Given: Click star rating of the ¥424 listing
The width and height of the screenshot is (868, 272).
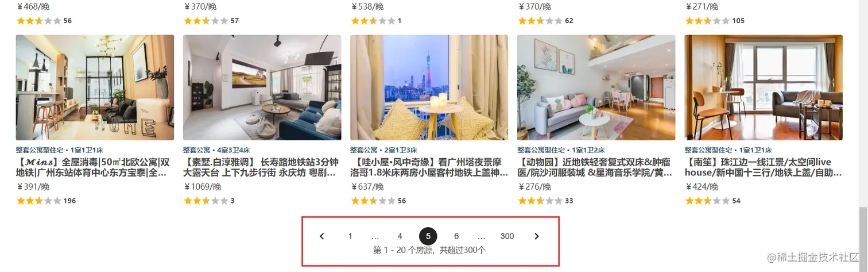Looking at the screenshot, I should pyautogui.click(x=707, y=201).
